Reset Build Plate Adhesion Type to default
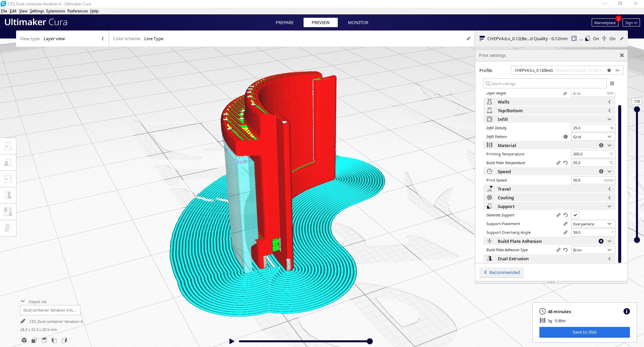The image size is (644, 347). point(566,250)
